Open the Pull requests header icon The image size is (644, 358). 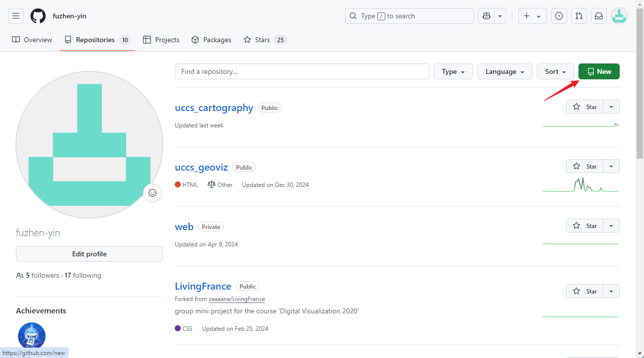point(579,16)
